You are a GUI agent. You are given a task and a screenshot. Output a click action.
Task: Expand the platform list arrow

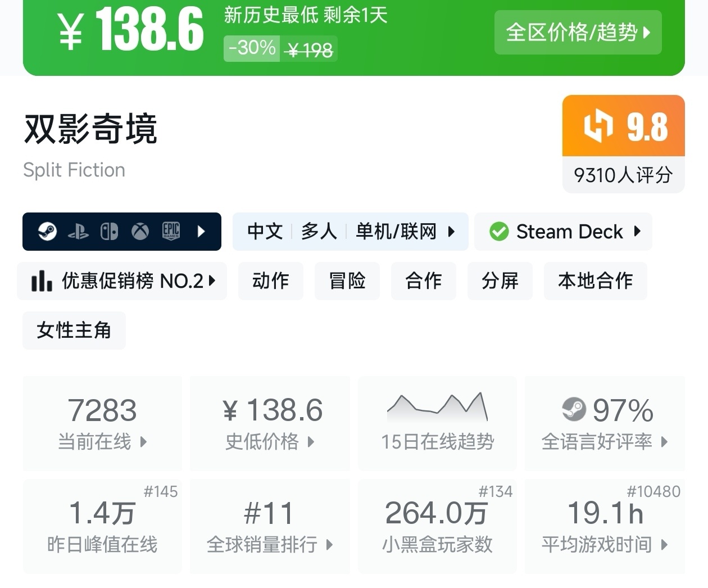(x=202, y=231)
